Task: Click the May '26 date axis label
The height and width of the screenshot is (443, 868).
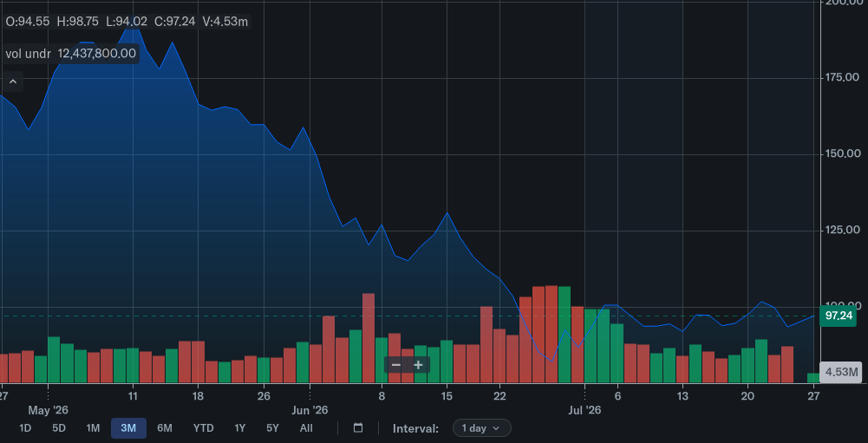Action: (x=48, y=410)
